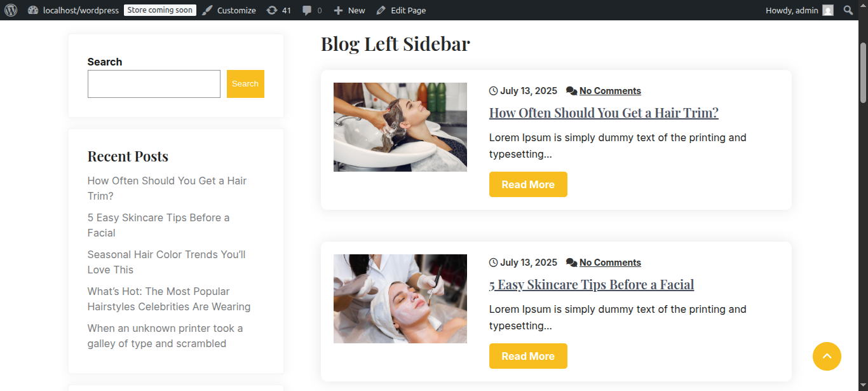Click the admin bar search magnifier icon
The width and height of the screenshot is (868, 391).
click(x=848, y=10)
